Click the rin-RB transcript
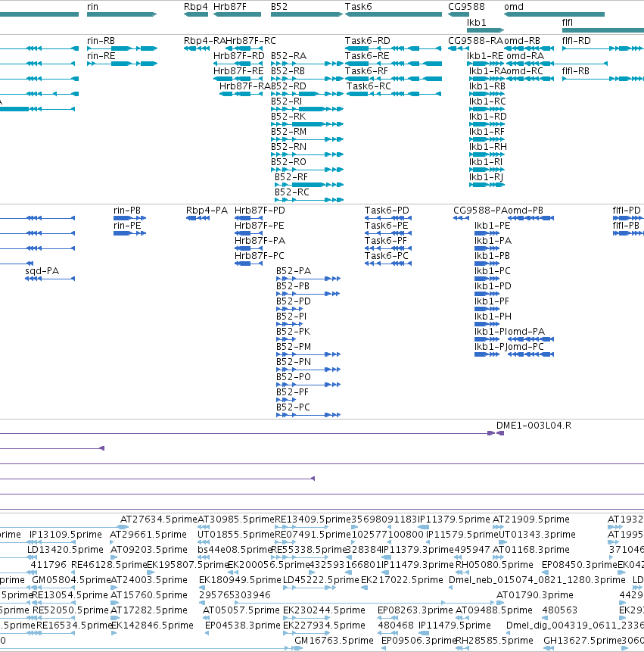Screen dimensions: 644x652 [122, 48]
